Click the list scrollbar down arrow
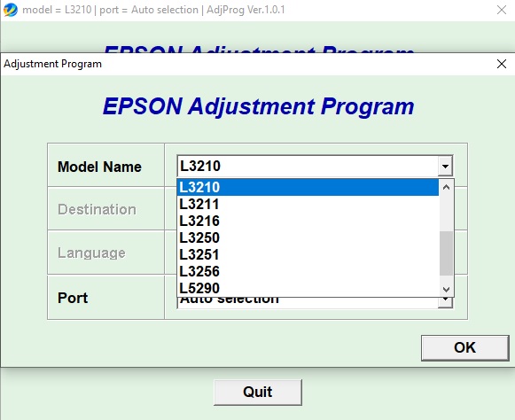Viewport: 515px width, 420px height. [446, 289]
